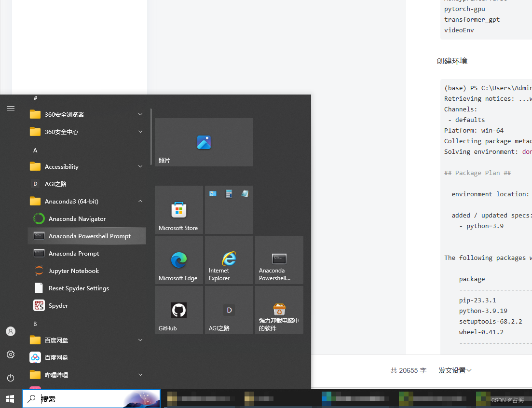This screenshot has width=532, height=408.
Task: Open Reset Spyder Settings
Action: point(87,288)
